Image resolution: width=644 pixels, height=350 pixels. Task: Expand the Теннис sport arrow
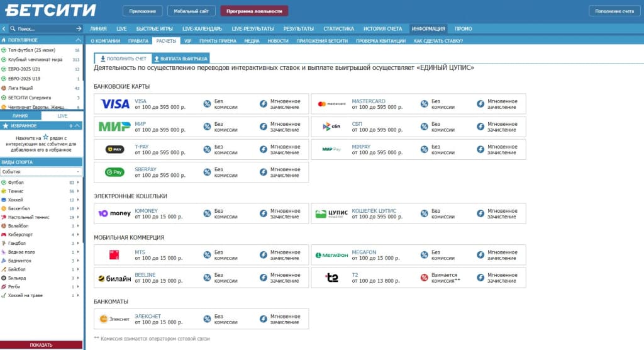(78, 191)
